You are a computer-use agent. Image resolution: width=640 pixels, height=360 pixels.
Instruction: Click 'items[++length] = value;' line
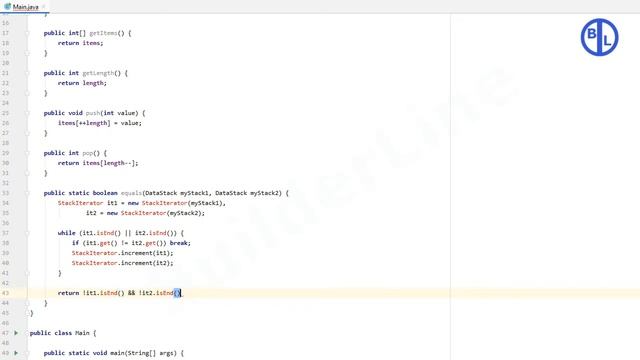click(x=100, y=123)
